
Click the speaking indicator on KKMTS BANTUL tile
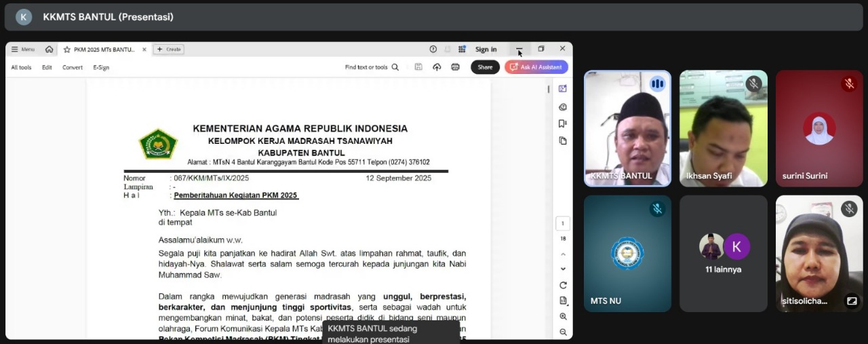[x=657, y=84]
